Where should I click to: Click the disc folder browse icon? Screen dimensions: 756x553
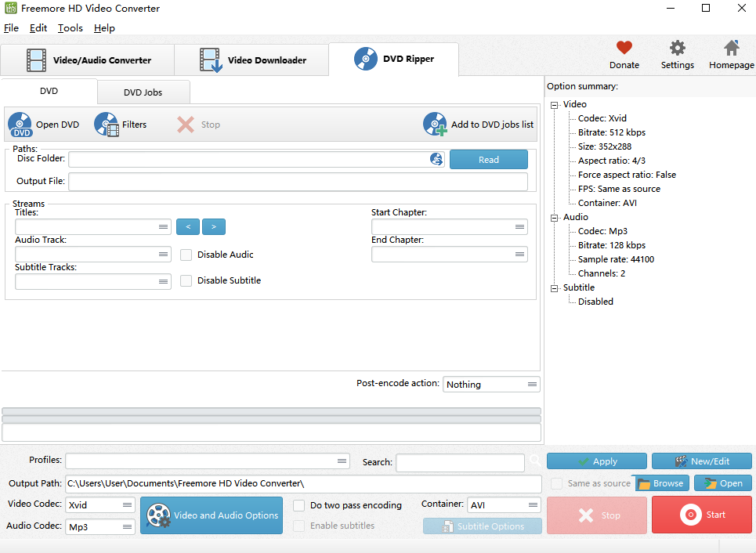tap(436, 159)
